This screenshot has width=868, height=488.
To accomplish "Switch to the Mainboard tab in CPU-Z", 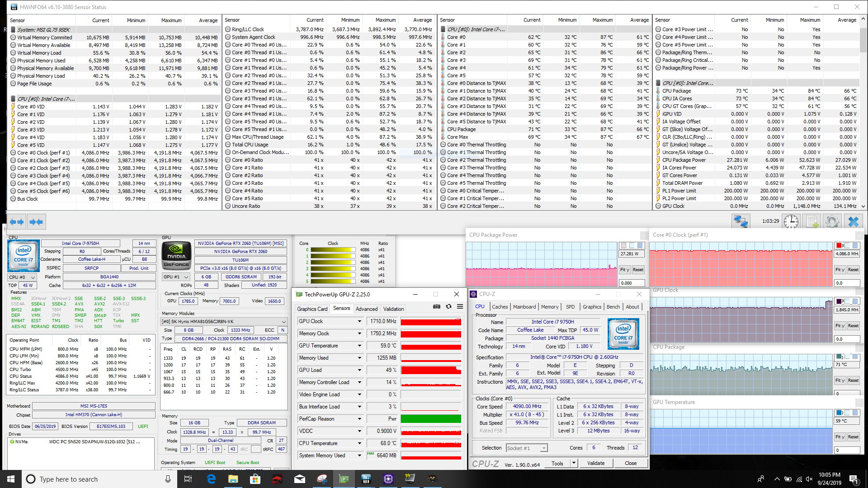I will click(x=524, y=307).
